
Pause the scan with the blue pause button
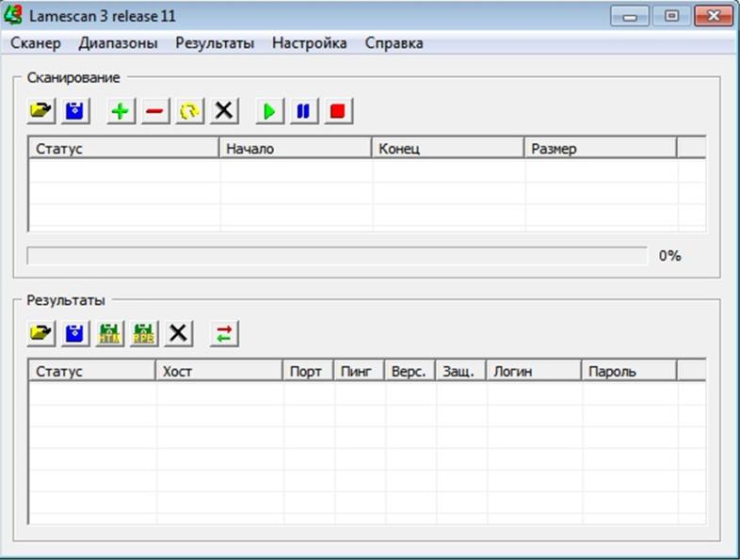click(303, 111)
